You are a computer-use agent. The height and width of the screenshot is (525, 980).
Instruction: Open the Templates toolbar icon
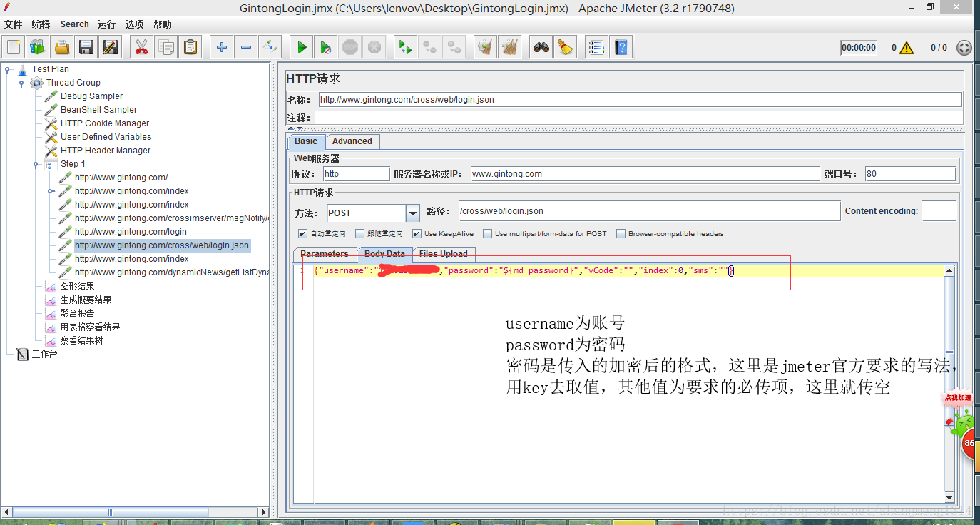click(x=37, y=47)
